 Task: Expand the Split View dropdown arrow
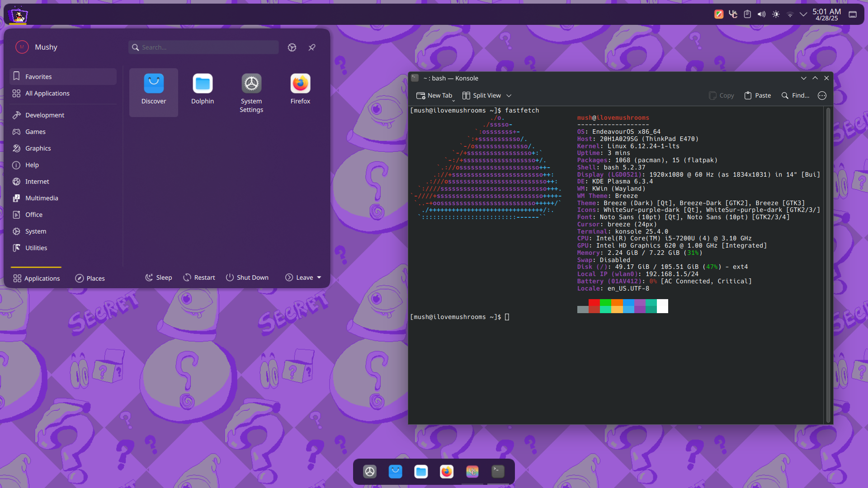click(509, 96)
